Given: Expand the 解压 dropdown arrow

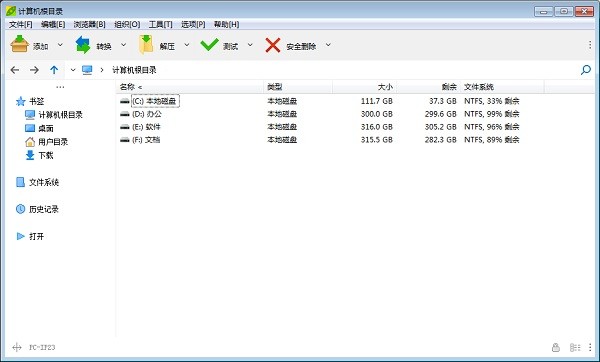Looking at the screenshot, I should (187, 45).
